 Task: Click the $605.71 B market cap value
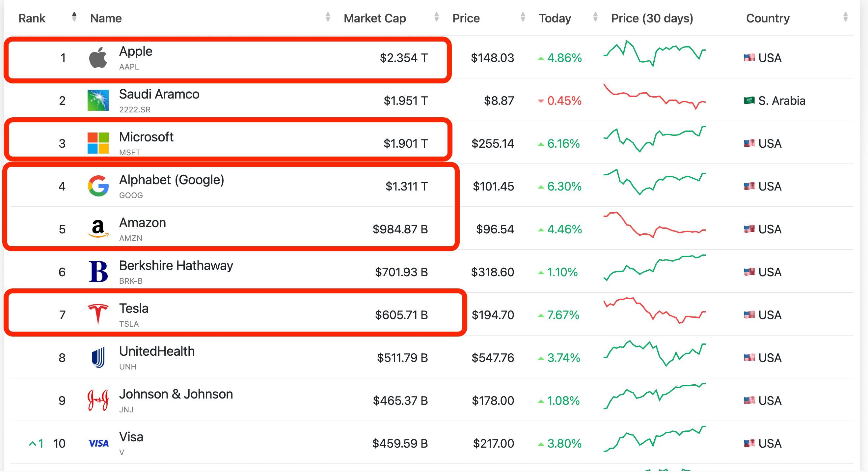pyautogui.click(x=401, y=315)
